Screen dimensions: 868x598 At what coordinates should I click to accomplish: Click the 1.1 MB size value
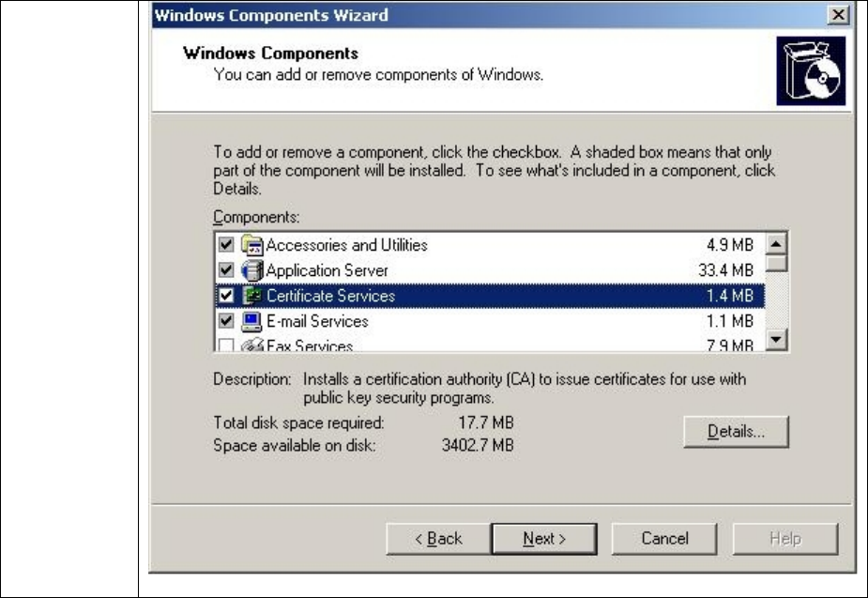tap(730, 321)
